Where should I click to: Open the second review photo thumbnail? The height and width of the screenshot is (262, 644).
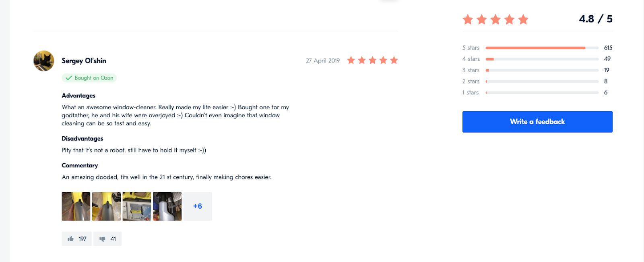pyautogui.click(x=106, y=206)
